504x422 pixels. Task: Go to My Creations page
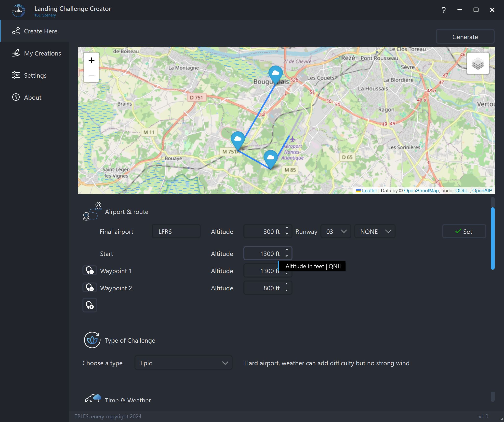coord(42,53)
